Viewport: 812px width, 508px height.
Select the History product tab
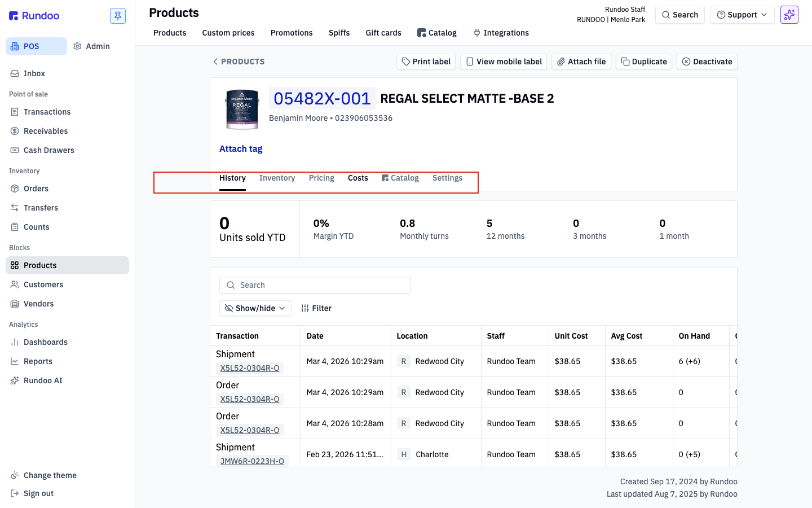pos(232,178)
